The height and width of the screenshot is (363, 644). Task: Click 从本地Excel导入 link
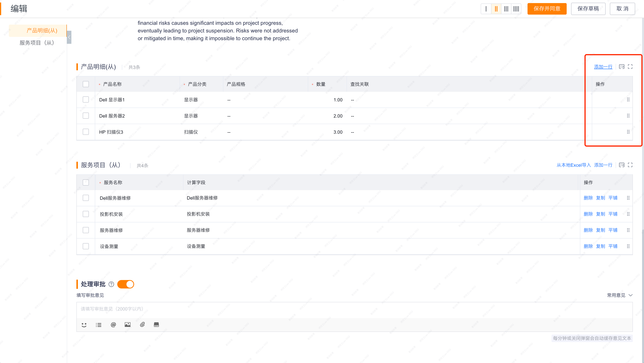click(x=574, y=165)
